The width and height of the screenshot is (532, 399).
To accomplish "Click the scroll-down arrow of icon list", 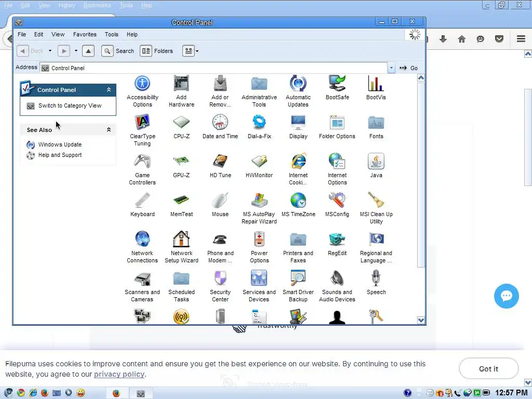I will (x=421, y=320).
